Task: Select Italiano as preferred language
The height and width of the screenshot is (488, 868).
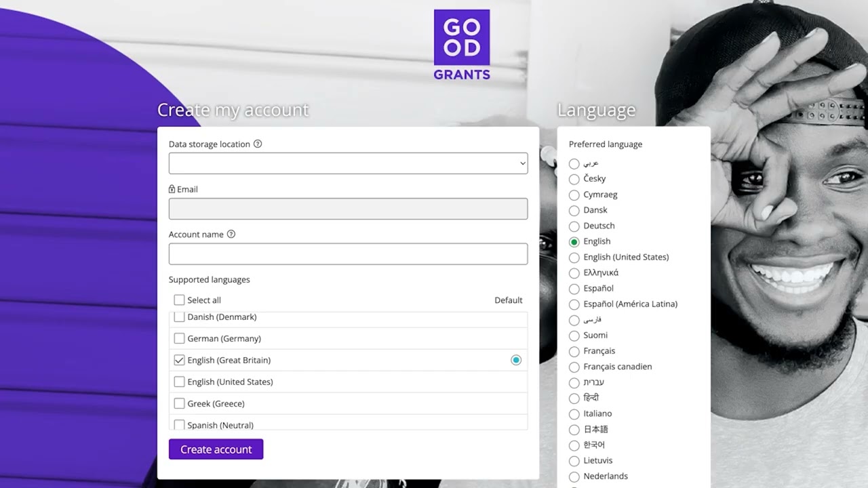Action: click(574, 413)
